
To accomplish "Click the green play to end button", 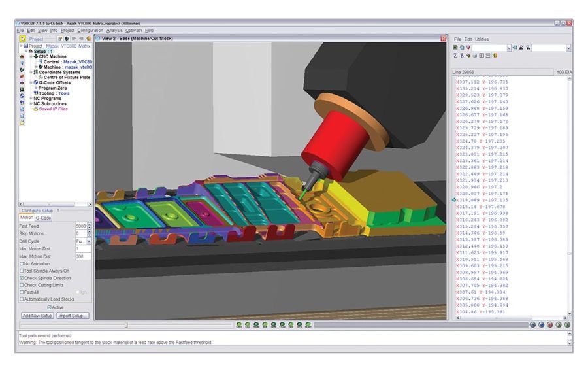I will pyautogui.click(x=567, y=325).
